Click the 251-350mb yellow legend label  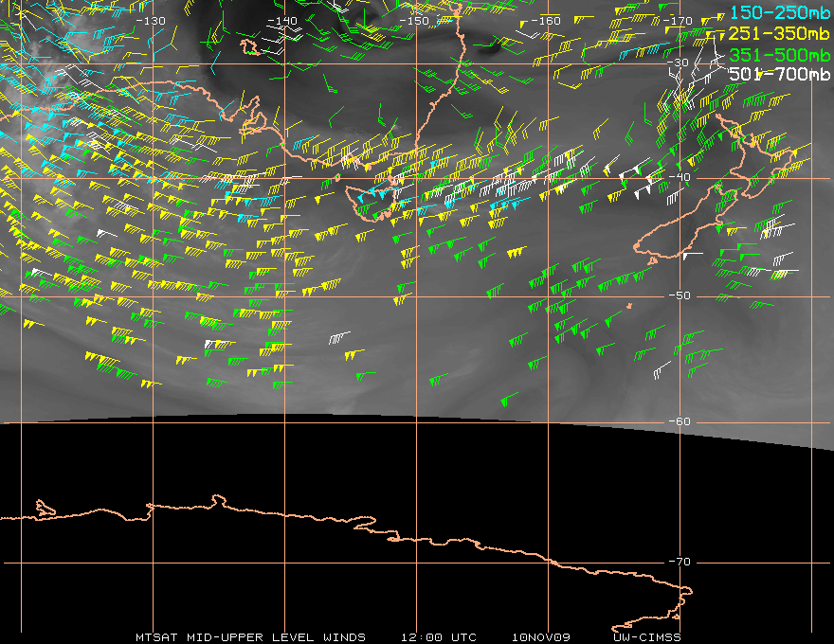(779, 33)
